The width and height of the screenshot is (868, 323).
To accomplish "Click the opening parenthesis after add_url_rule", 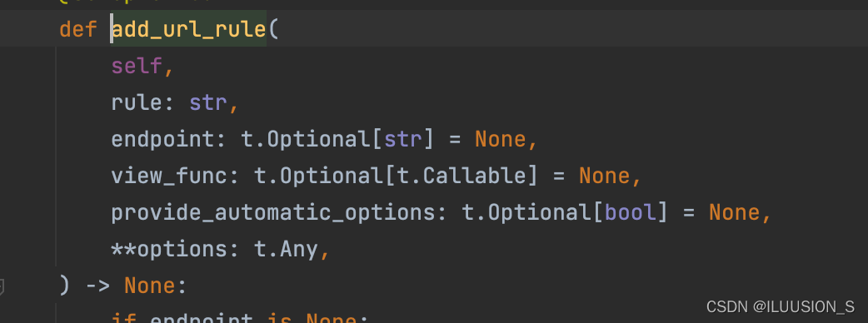I will (273, 29).
